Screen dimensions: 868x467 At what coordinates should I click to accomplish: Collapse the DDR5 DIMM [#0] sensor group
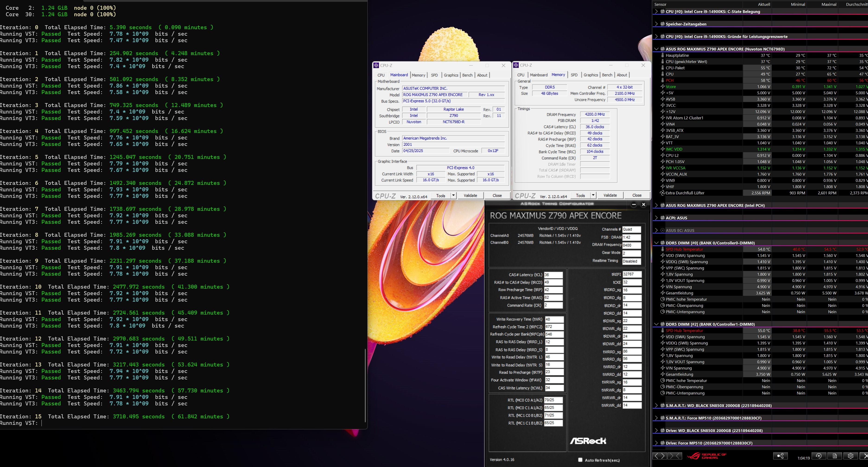pyautogui.click(x=656, y=243)
